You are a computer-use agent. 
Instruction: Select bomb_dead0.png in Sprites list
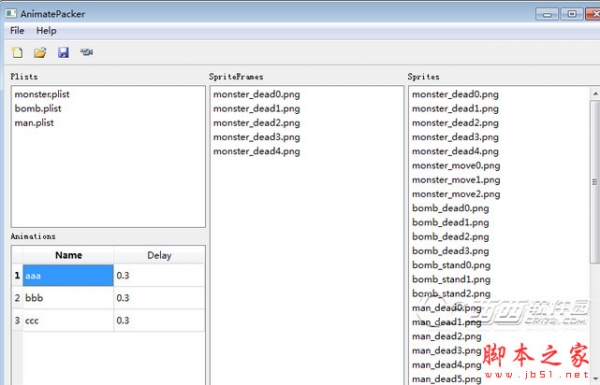(x=450, y=208)
